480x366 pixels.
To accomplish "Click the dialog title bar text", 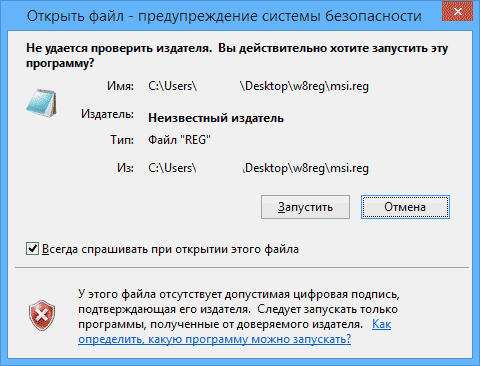I will point(224,16).
